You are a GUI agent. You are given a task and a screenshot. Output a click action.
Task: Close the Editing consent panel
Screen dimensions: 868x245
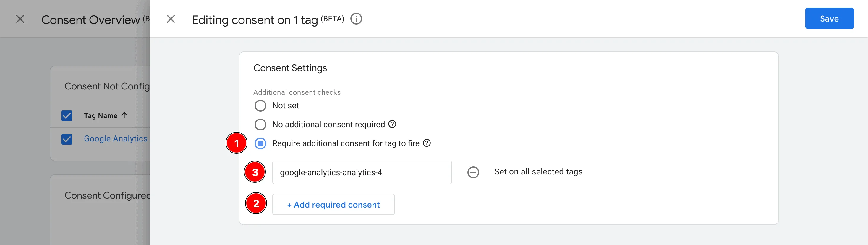pos(171,19)
